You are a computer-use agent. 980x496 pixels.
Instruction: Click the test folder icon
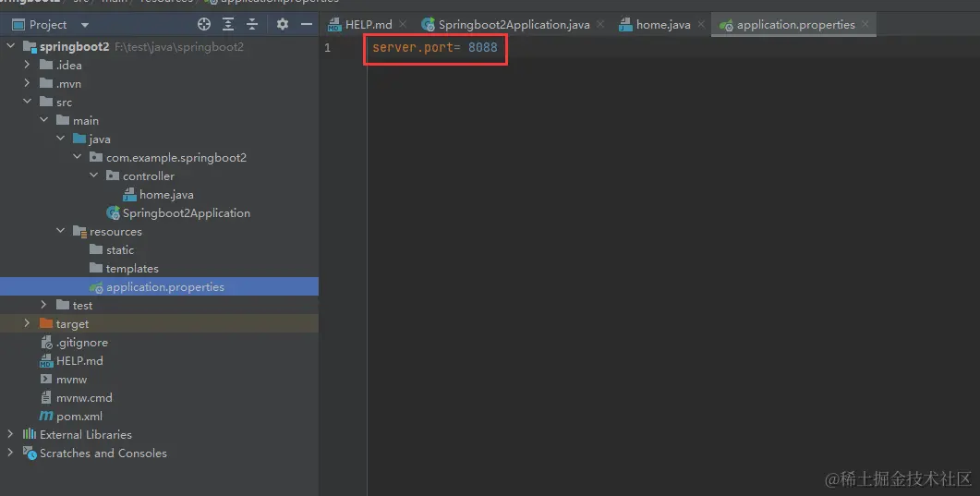tap(63, 305)
